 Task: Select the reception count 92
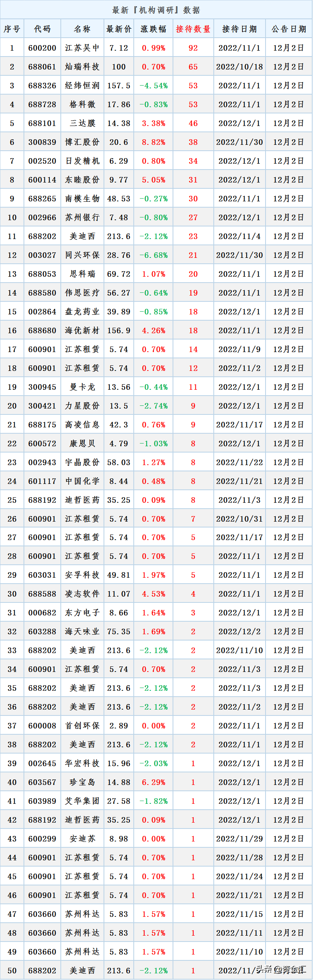pyautogui.click(x=193, y=48)
